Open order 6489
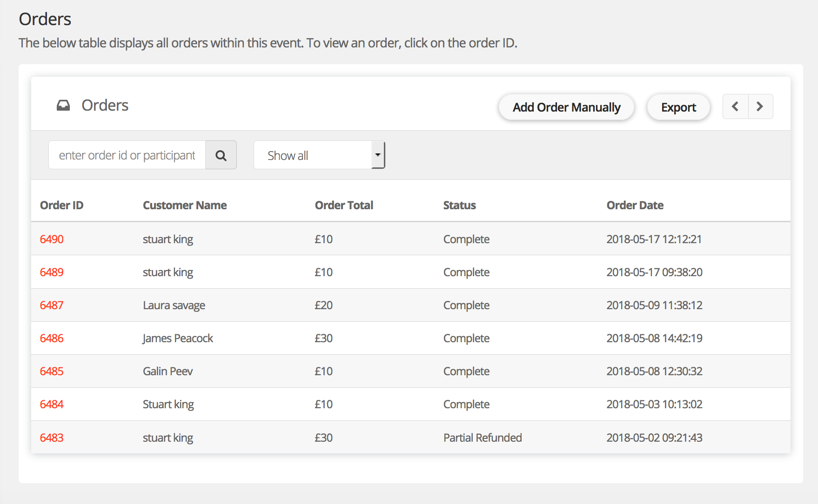The width and height of the screenshot is (818, 504). point(52,272)
